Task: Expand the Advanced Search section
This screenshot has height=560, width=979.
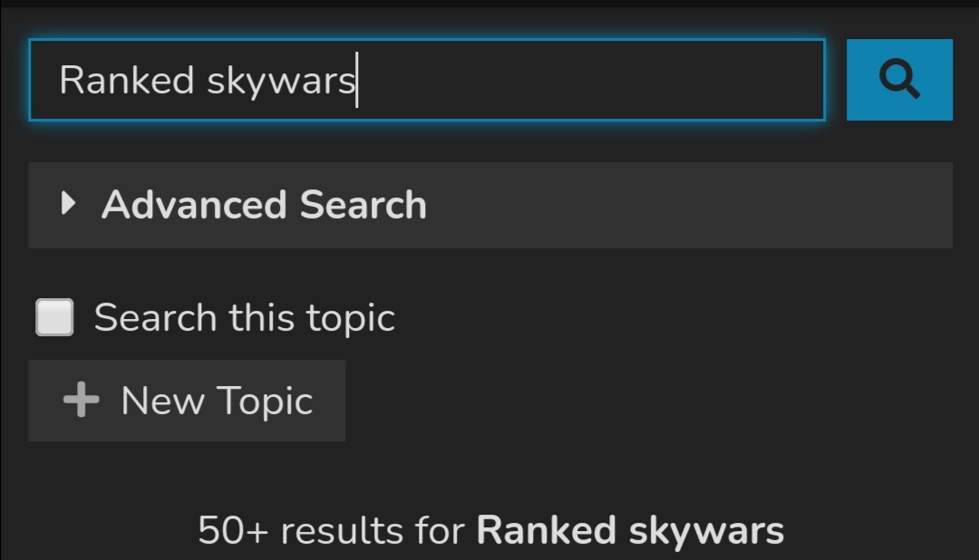Action: [490, 205]
